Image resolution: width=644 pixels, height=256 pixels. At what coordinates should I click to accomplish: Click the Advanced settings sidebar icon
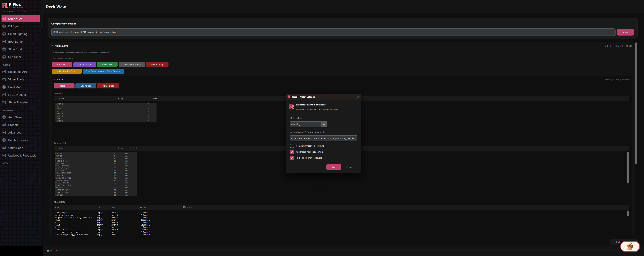(4, 133)
